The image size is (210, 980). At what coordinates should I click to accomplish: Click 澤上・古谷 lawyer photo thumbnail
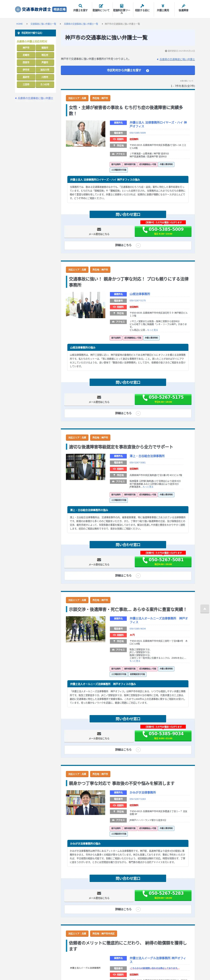85,467
